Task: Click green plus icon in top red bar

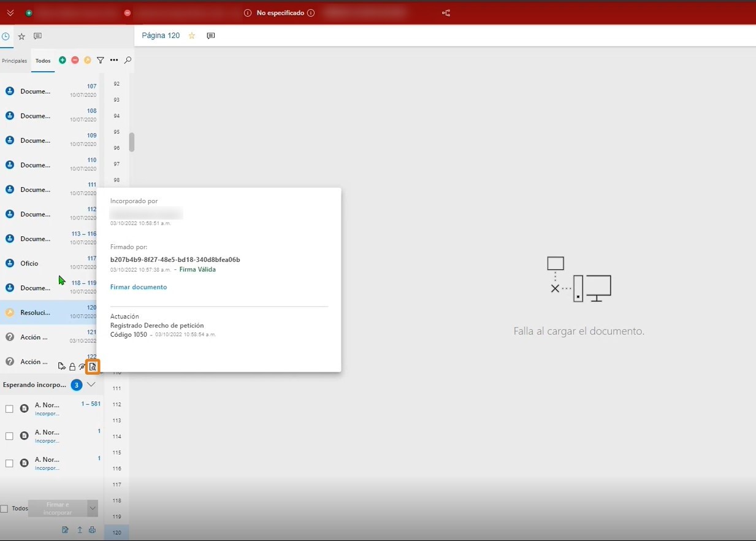Action: 29,13
